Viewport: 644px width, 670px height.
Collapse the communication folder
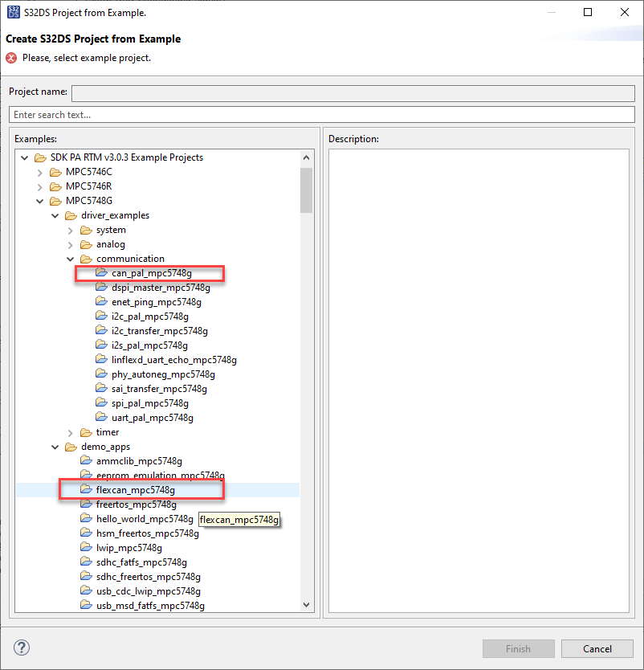point(69,259)
